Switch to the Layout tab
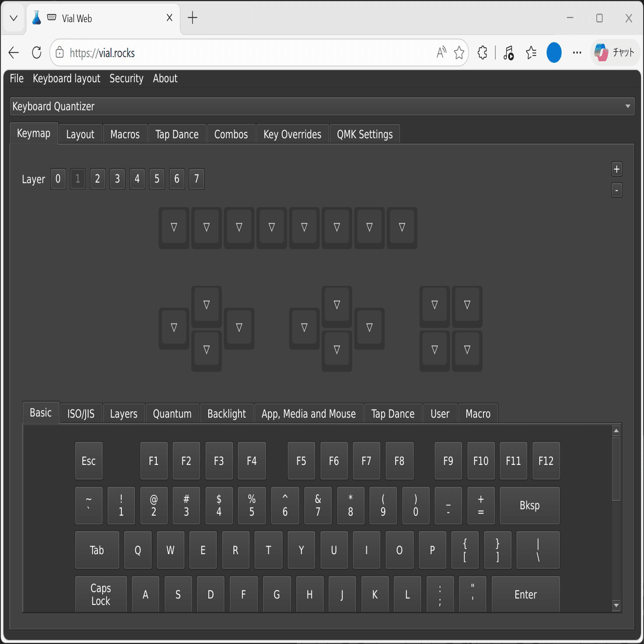Screen dimensions: 644x644 pyautogui.click(x=80, y=134)
